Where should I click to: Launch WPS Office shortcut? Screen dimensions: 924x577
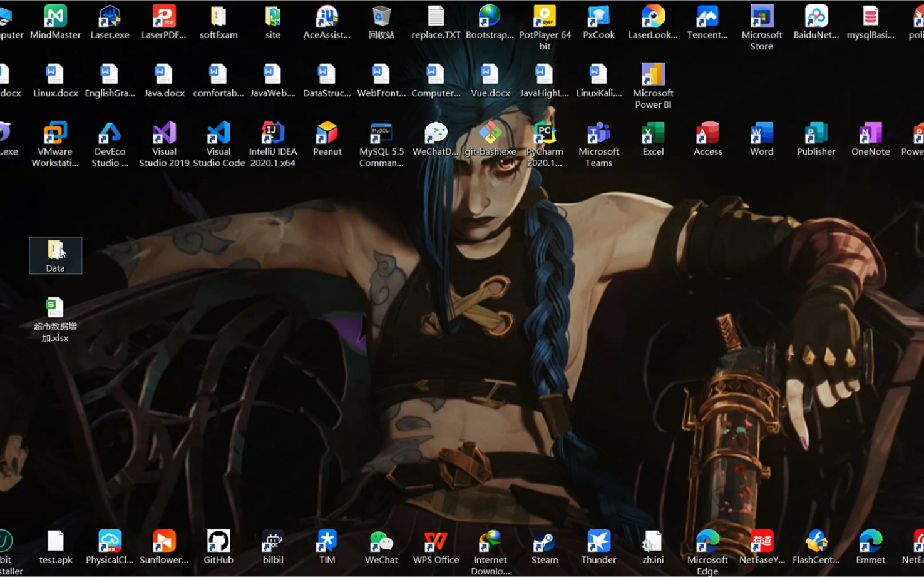pos(436,547)
